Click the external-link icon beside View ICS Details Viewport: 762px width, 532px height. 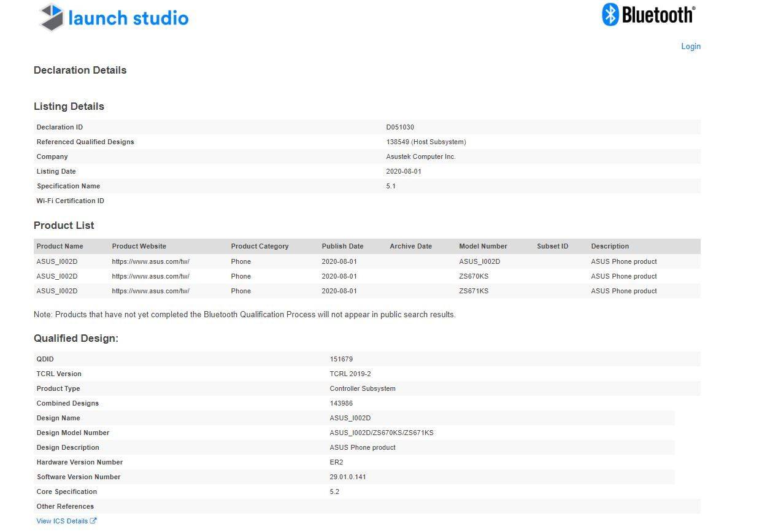[x=93, y=520]
